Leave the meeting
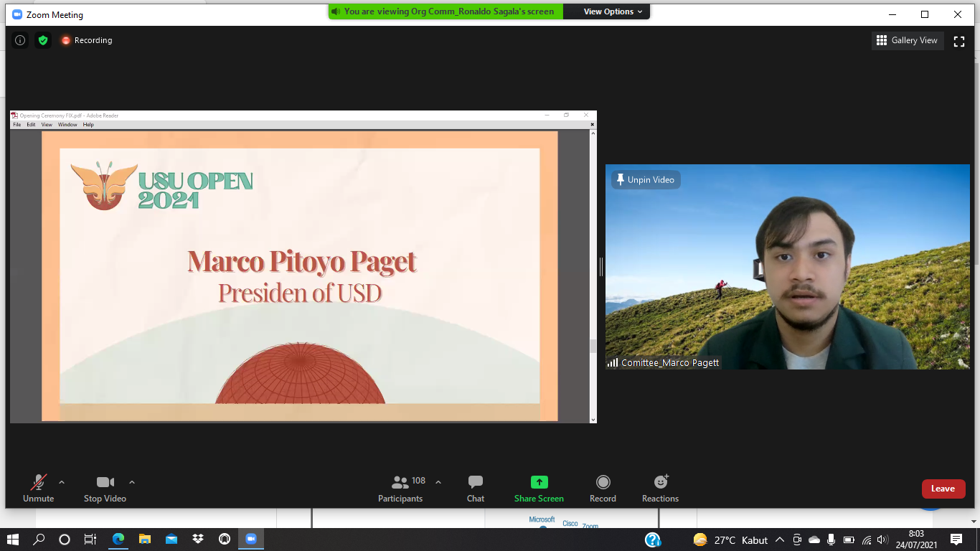The width and height of the screenshot is (980, 551). point(943,489)
